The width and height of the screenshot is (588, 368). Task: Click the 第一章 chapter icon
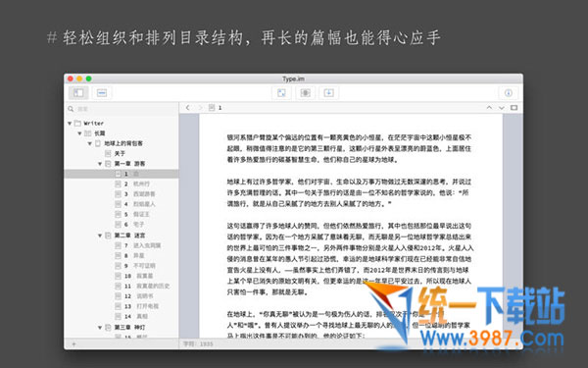[x=108, y=164]
